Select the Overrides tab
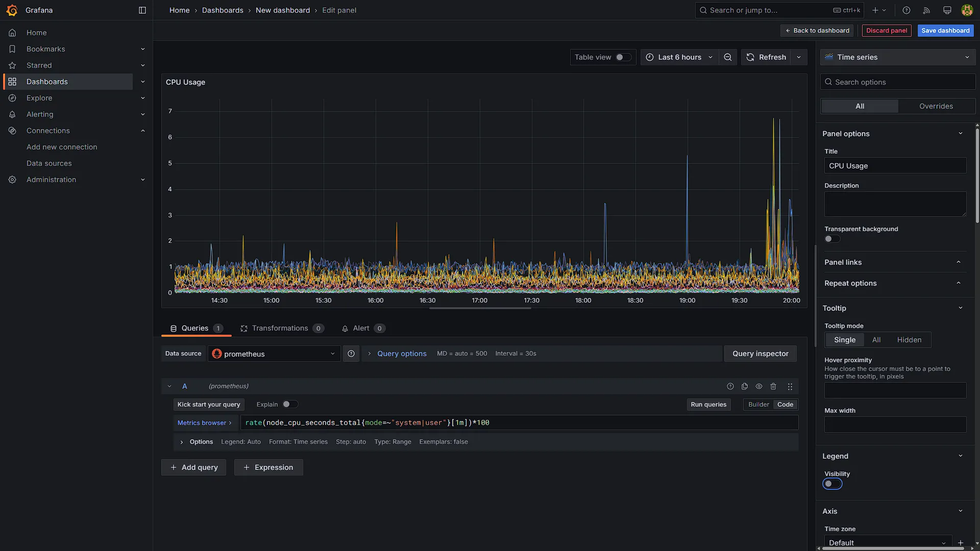 (x=936, y=106)
